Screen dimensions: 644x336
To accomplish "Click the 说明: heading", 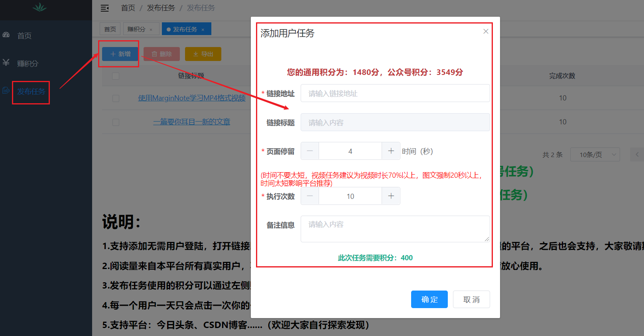I will point(122,222).
